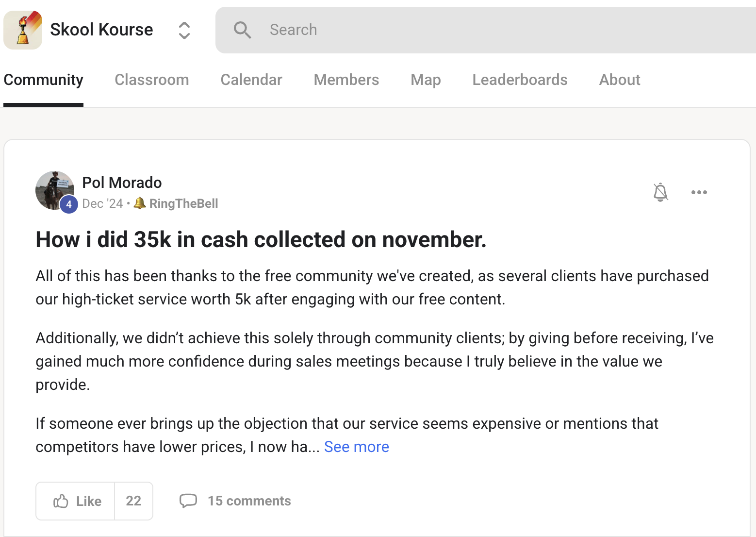The image size is (756, 537).
Task: Open the Map tab
Action: tap(426, 80)
